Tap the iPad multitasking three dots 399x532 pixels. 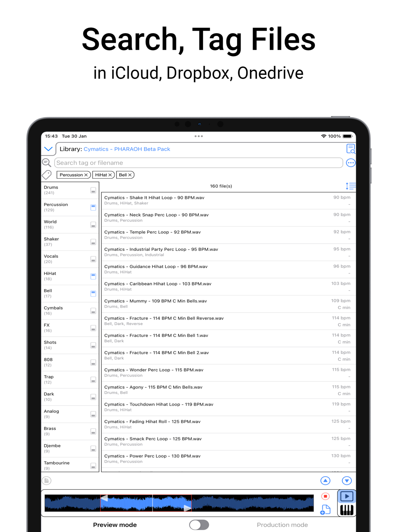tap(199, 136)
